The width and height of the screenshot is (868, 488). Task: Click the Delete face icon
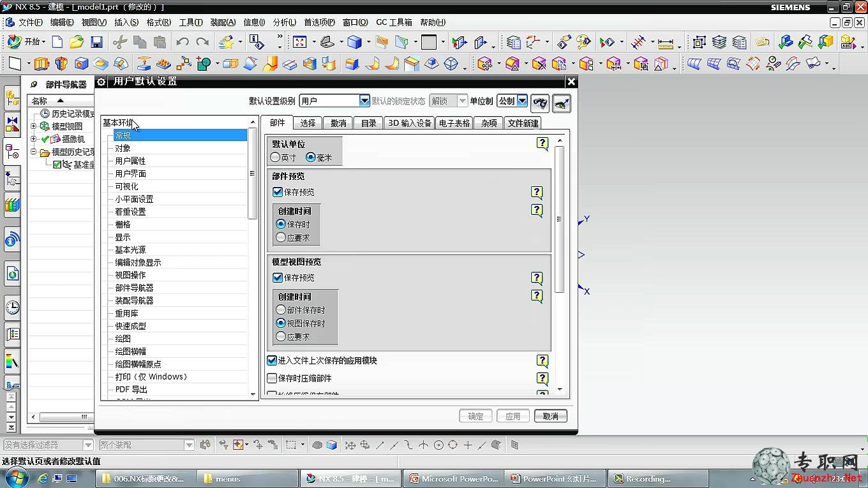click(539, 64)
